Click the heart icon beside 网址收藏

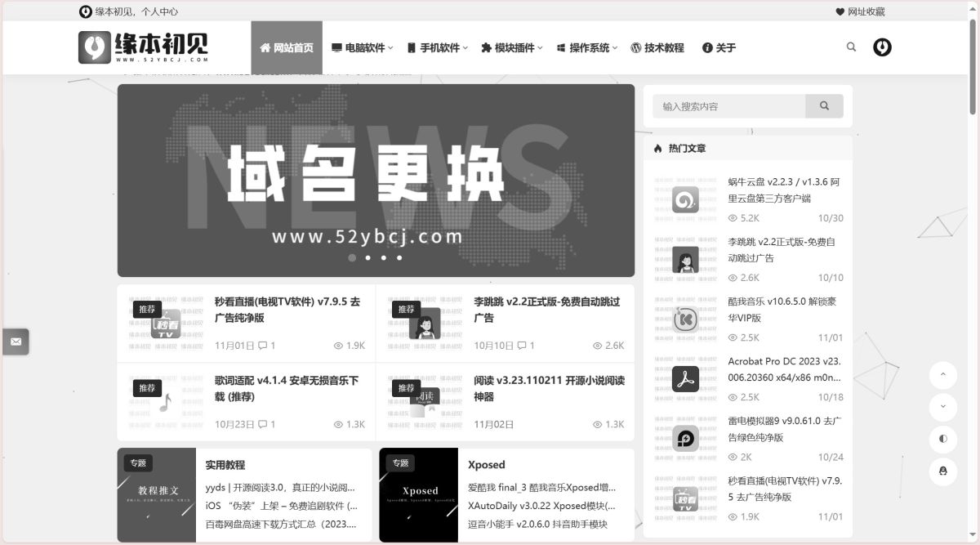[x=840, y=11]
